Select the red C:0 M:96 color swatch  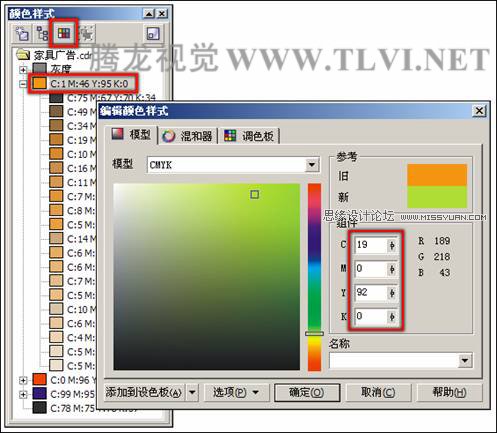coord(39,380)
